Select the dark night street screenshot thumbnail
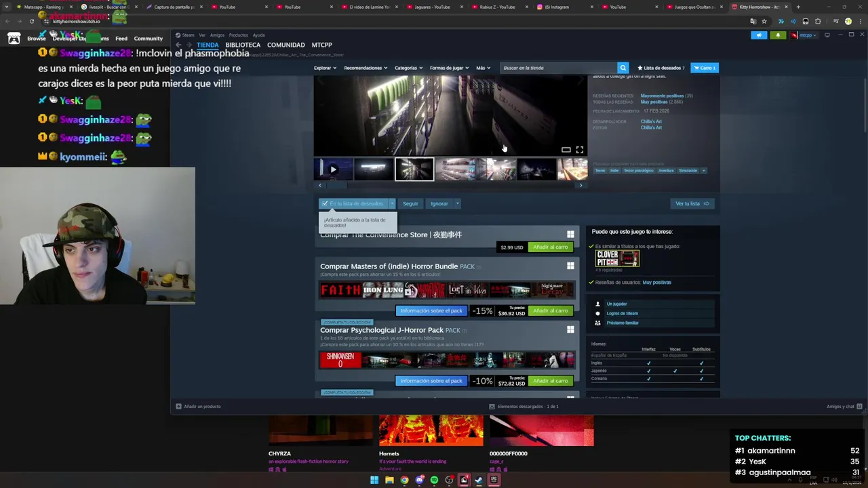The image size is (868, 488). (x=536, y=169)
